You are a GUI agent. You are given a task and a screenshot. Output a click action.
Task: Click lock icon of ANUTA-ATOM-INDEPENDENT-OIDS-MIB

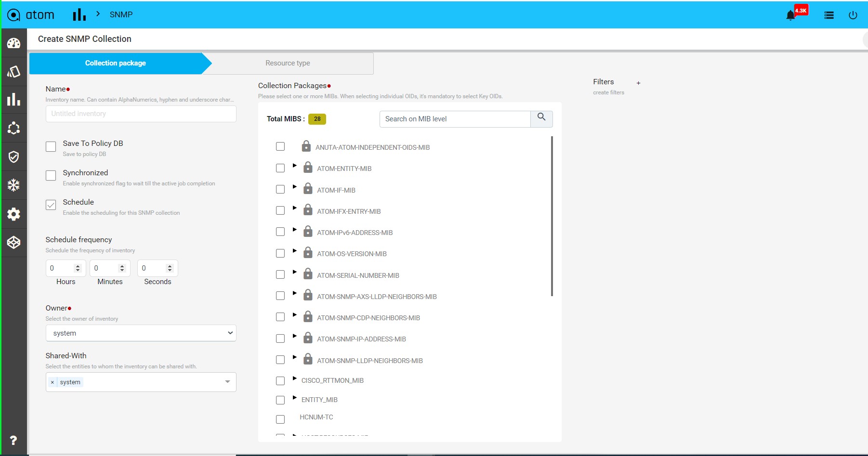click(306, 146)
